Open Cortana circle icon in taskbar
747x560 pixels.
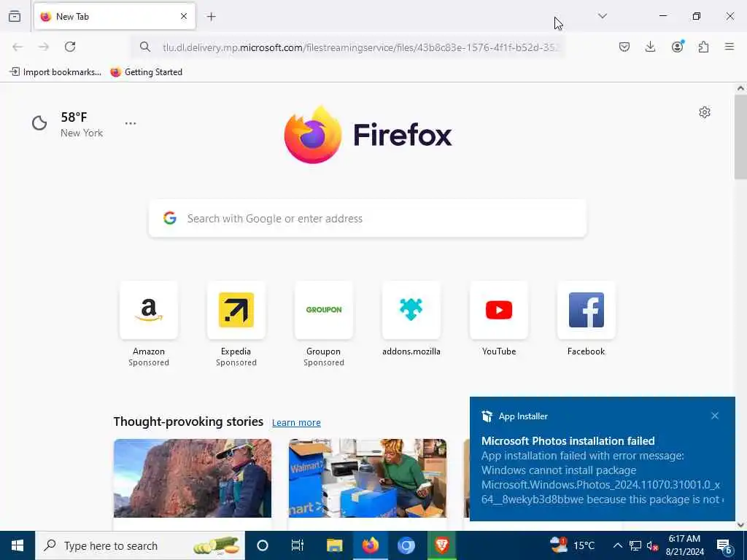point(263,545)
